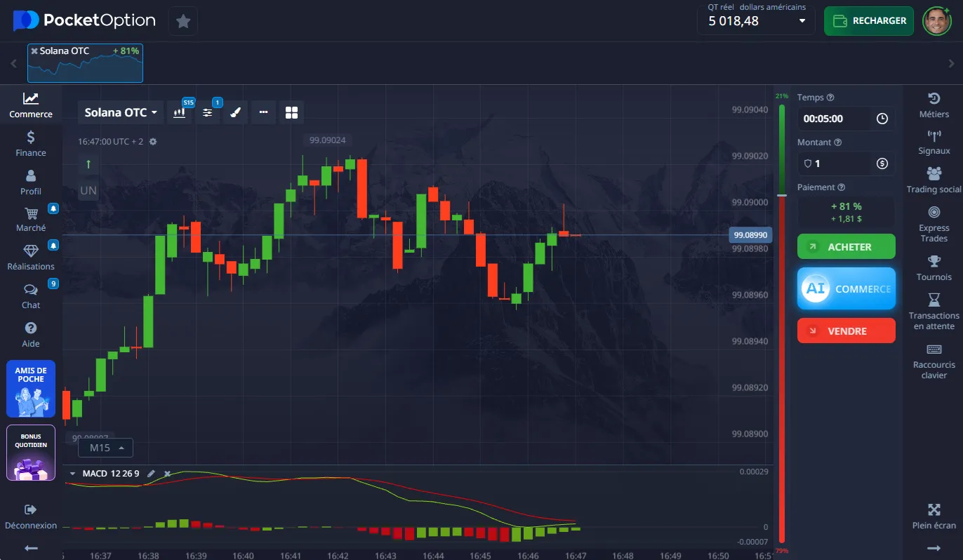This screenshot has height=560, width=963.
Task: Select the drawing brush tool
Action: pyautogui.click(x=235, y=112)
